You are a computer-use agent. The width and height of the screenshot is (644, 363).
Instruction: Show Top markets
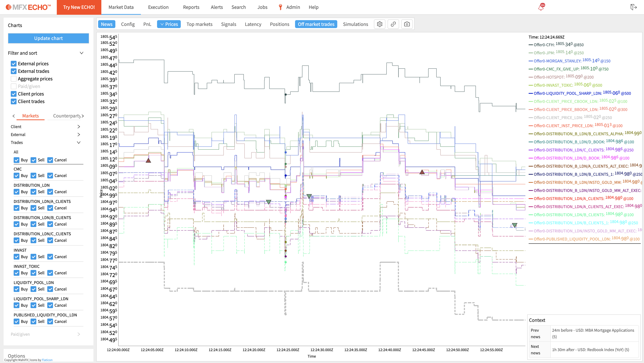[x=199, y=24]
